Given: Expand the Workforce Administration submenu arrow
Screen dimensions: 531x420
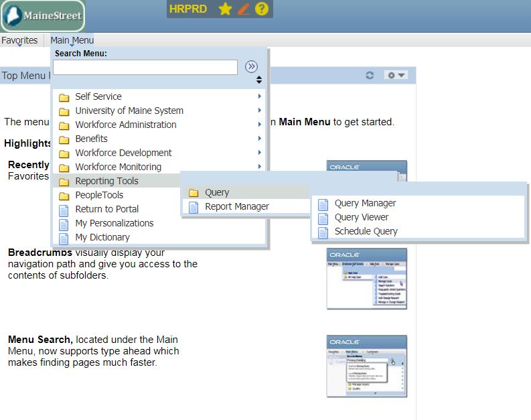Looking at the screenshot, I should click(259, 125).
